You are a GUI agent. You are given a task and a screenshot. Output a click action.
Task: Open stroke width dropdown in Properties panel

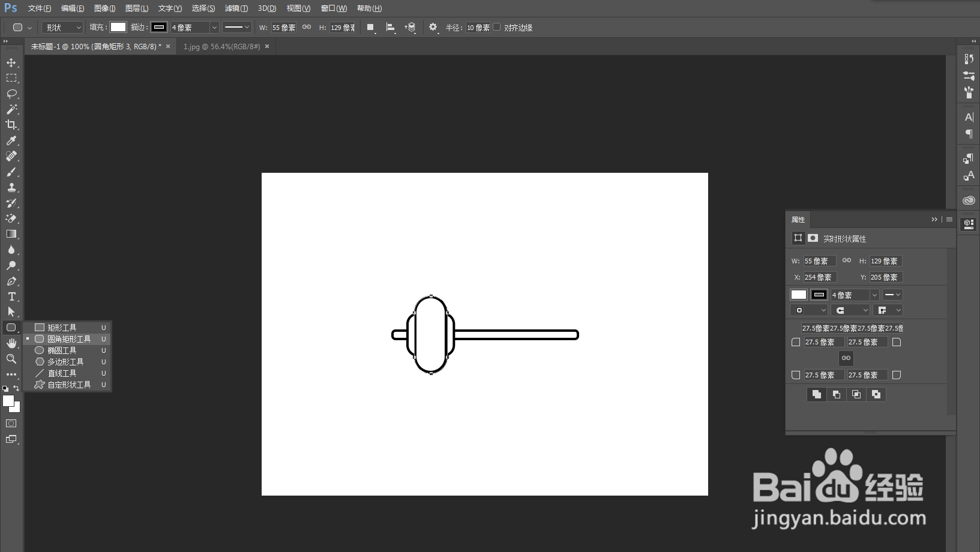pos(874,295)
